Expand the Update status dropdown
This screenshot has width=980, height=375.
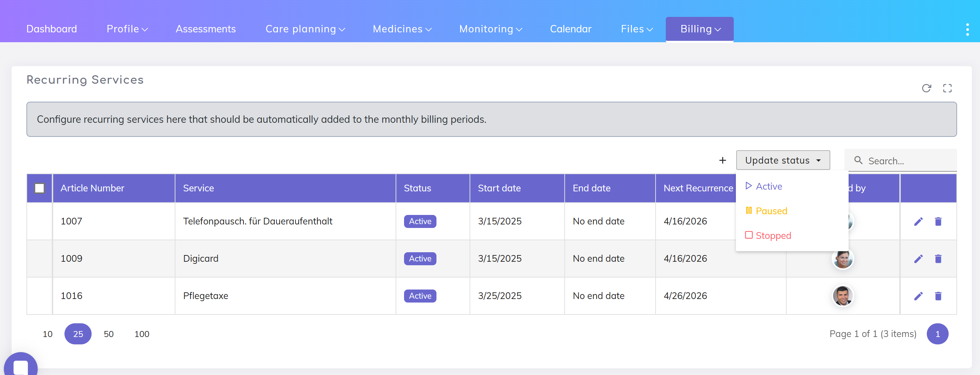(782, 160)
